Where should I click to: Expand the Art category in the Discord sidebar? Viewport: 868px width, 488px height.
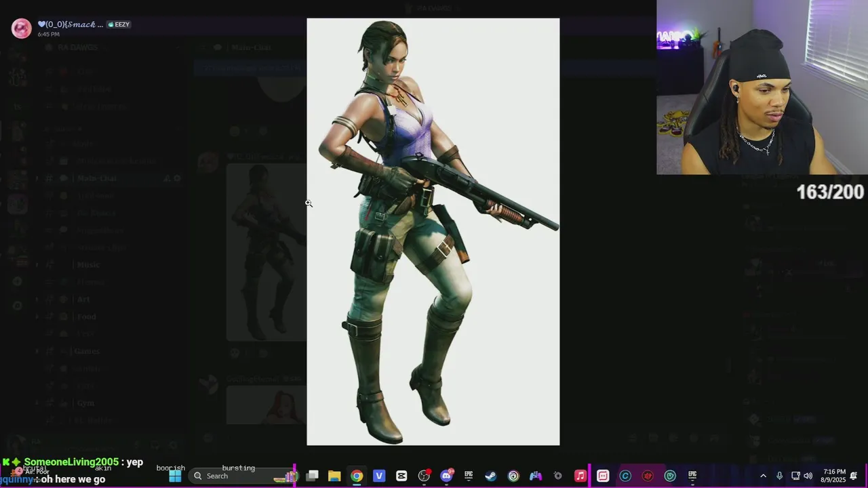click(x=83, y=300)
